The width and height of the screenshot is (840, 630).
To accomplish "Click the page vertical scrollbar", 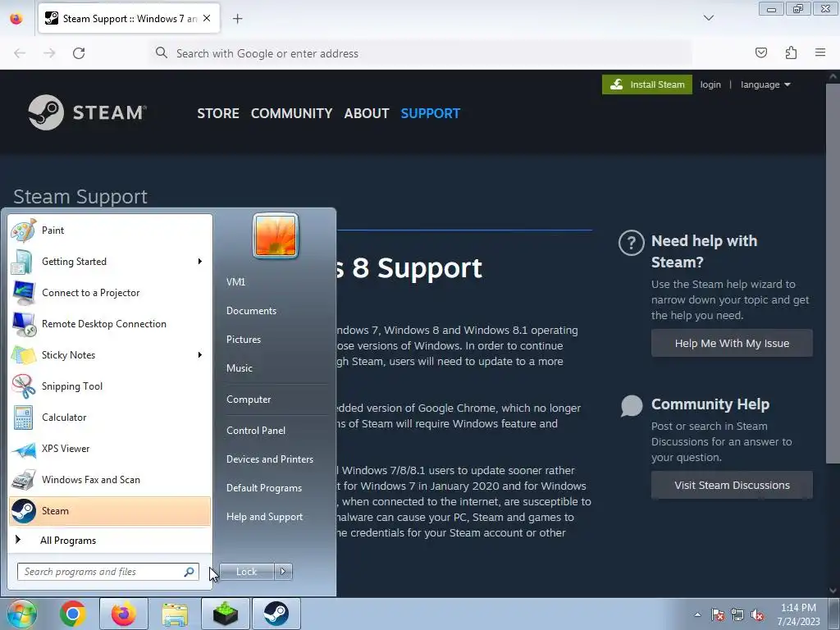I will [x=833, y=273].
